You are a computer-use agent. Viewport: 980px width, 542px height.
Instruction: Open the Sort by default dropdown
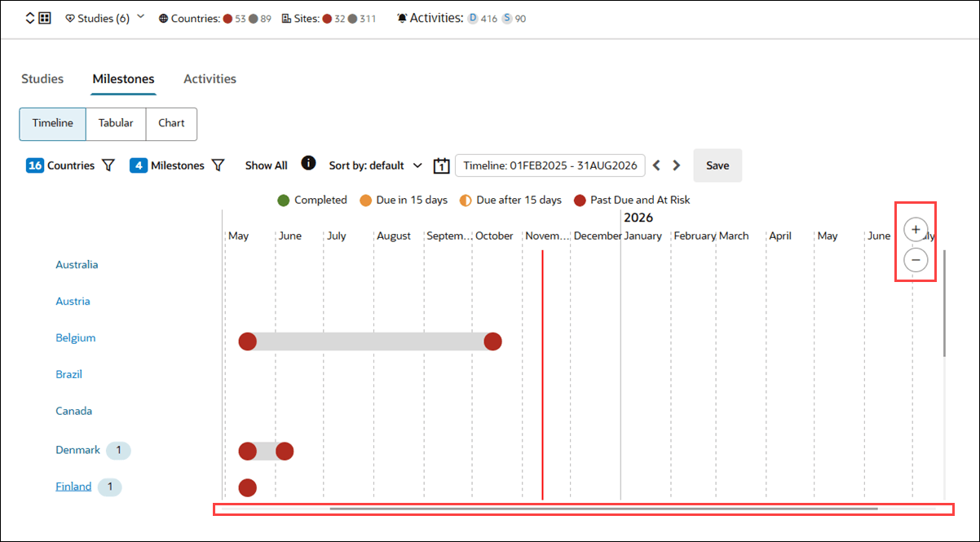tap(374, 165)
